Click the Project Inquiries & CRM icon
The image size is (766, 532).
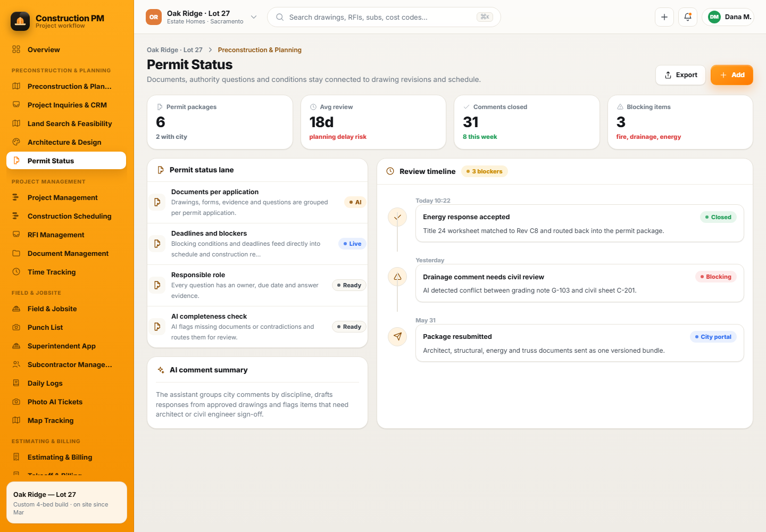click(x=16, y=105)
